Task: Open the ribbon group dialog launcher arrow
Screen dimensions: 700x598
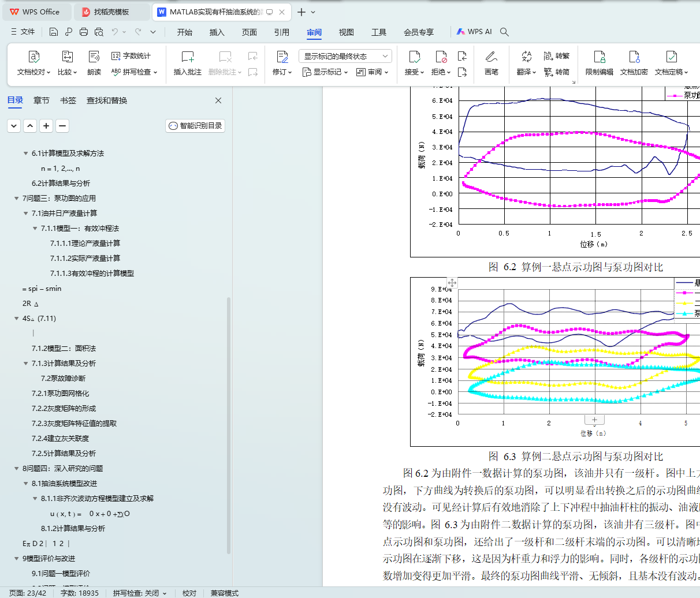Action: click(x=574, y=82)
